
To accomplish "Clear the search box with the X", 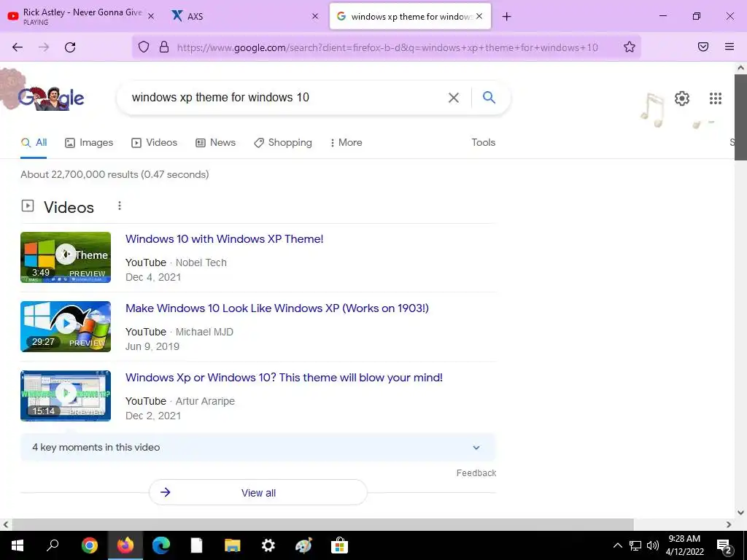I will 454,98.
